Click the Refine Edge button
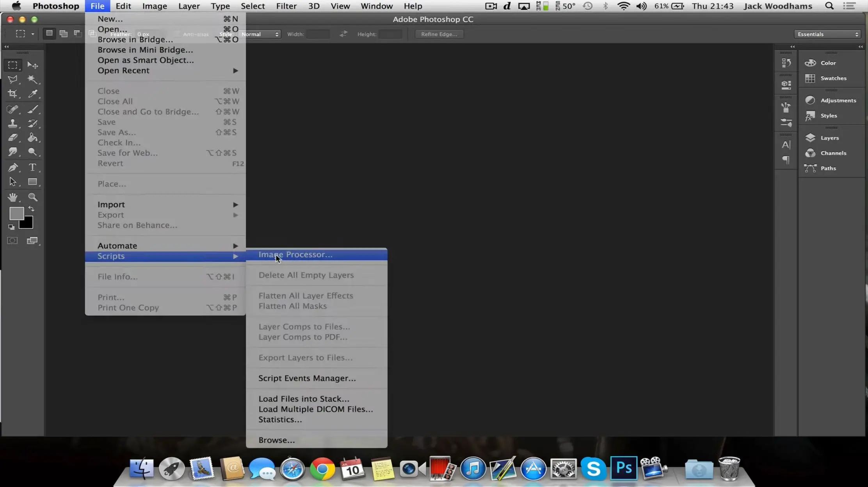The height and width of the screenshot is (487, 868). click(439, 34)
